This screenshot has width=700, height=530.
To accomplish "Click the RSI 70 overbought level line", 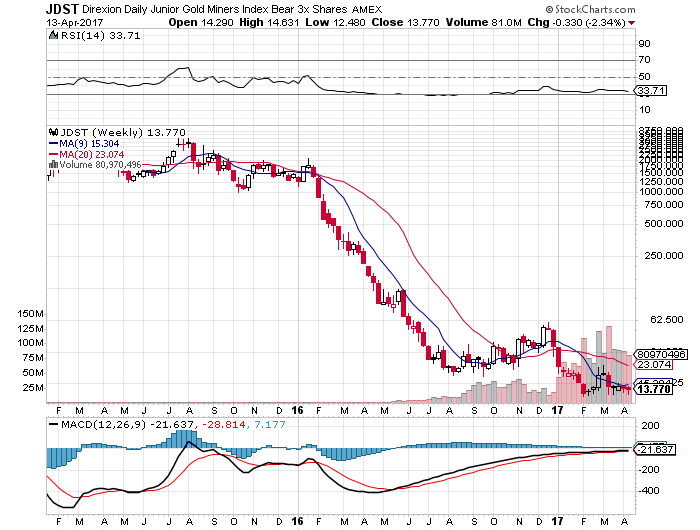I will (340, 60).
